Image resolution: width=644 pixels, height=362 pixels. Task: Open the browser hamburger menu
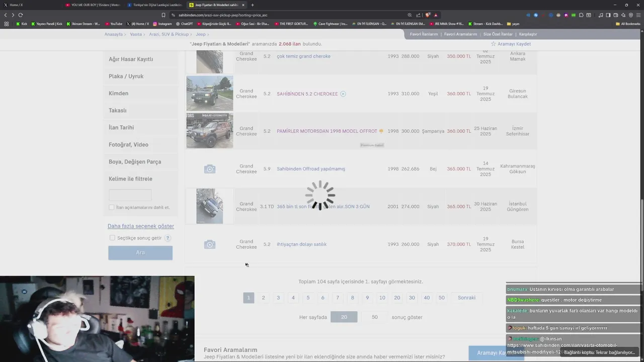[x=638, y=15]
